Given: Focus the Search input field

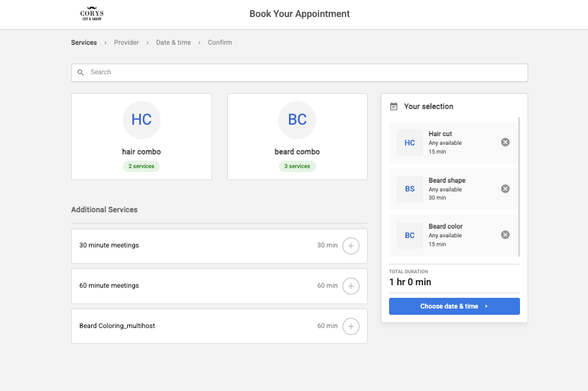Looking at the screenshot, I should pos(299,72).
